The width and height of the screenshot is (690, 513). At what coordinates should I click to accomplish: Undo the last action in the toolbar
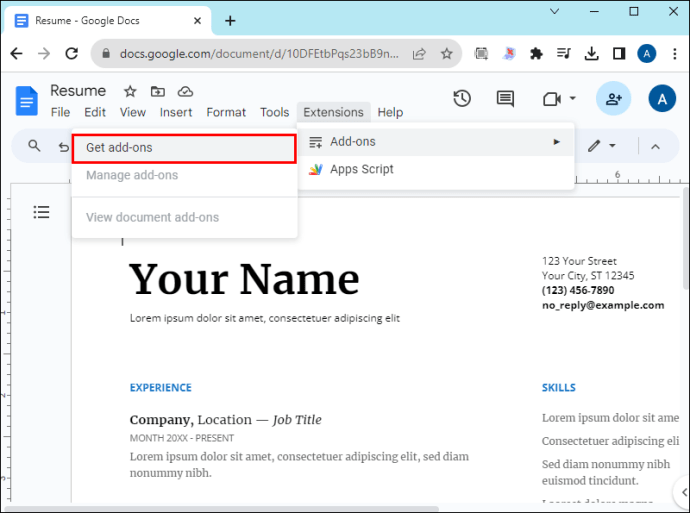pyautogui.click(x=64, y=147)
